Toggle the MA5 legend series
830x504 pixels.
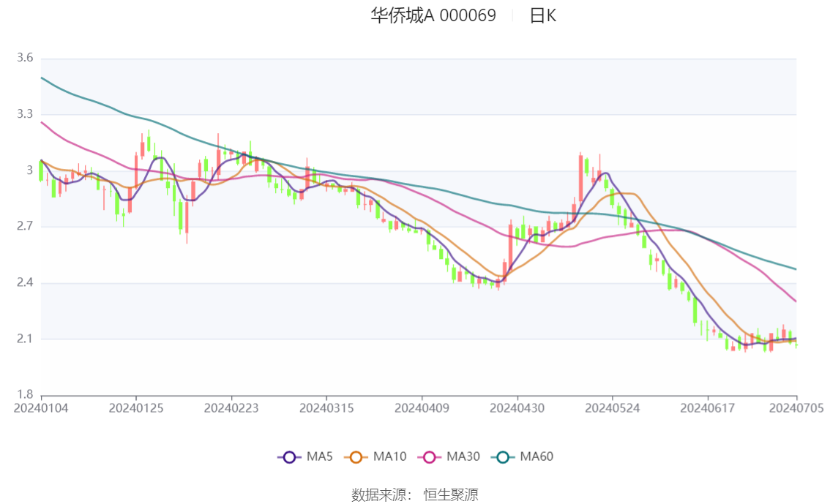point(305,457)
